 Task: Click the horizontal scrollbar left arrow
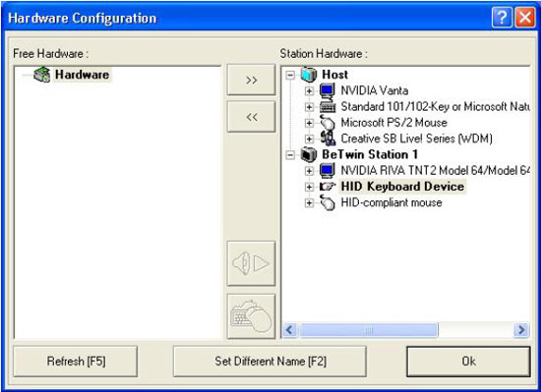point(289,330)
